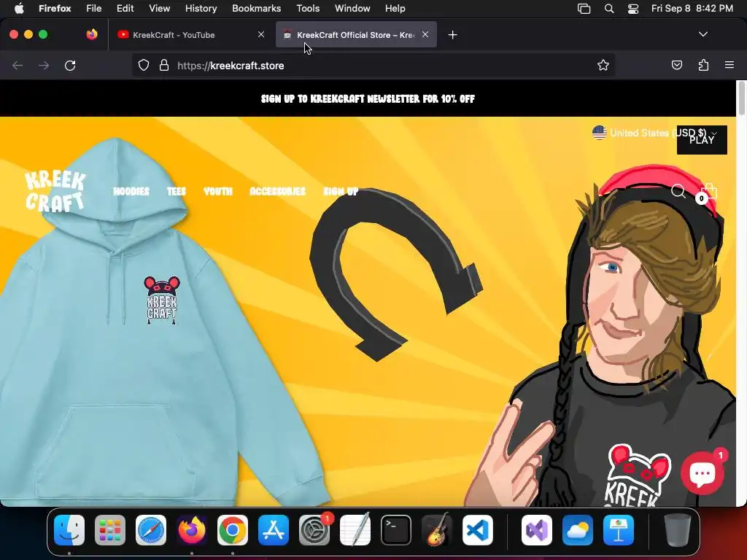Screen dimensions: 747x560
Task: Open the File menu
Action: click(94, 9)
